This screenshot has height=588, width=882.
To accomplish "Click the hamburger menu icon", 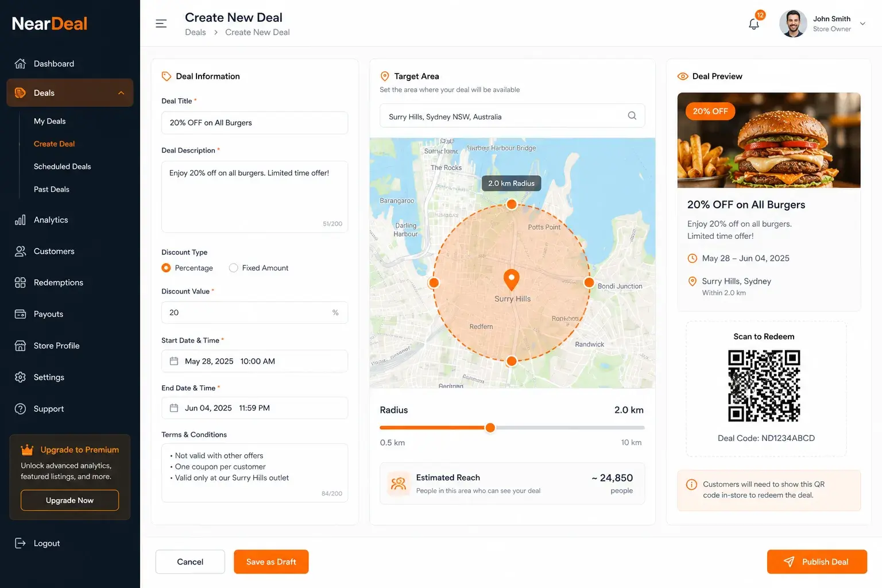I will click(x=161, y=24).
